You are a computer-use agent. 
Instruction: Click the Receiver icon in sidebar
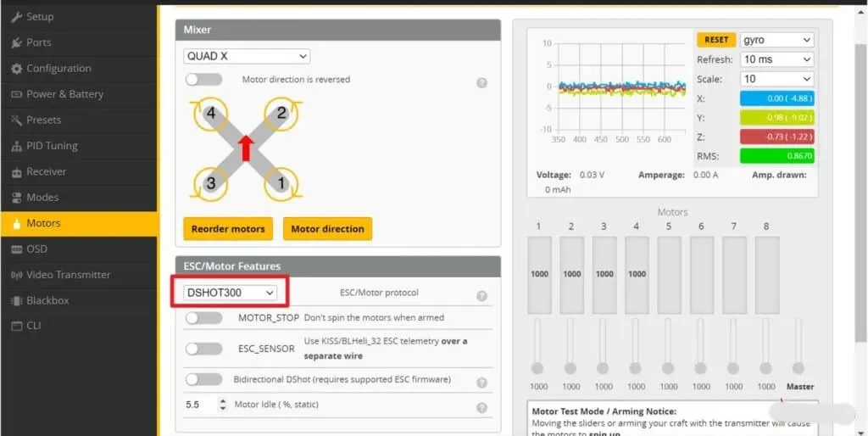pyautogui.click(x=17, y=171)
